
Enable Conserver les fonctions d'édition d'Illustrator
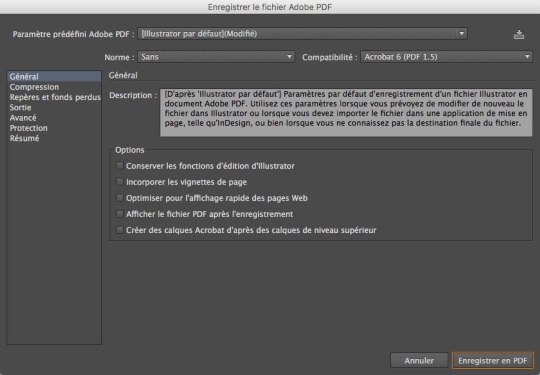[120, 166]
